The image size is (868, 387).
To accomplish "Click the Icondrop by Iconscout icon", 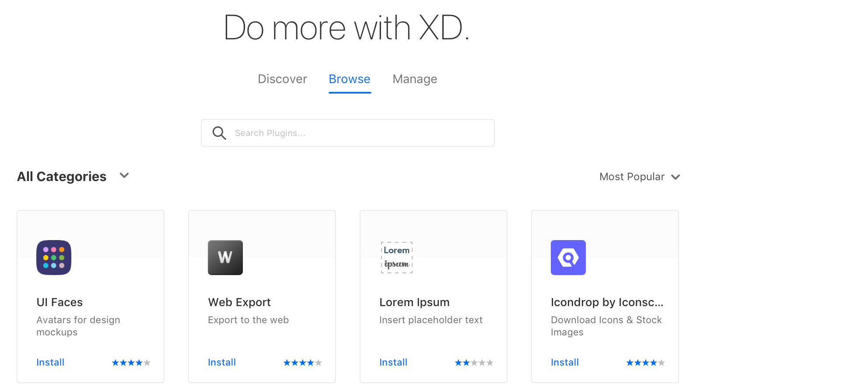I will tap(568, 258).
